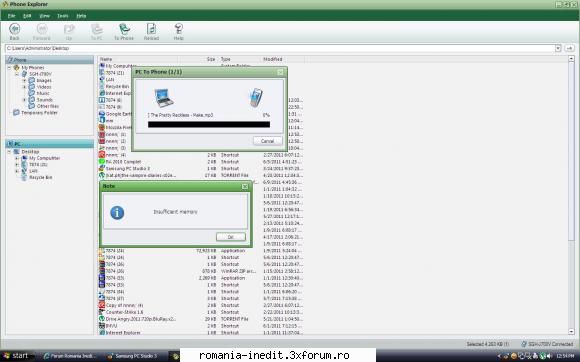
Task: Switch to Samsung PC Studio 3 taskbar item
Action: 132,356
